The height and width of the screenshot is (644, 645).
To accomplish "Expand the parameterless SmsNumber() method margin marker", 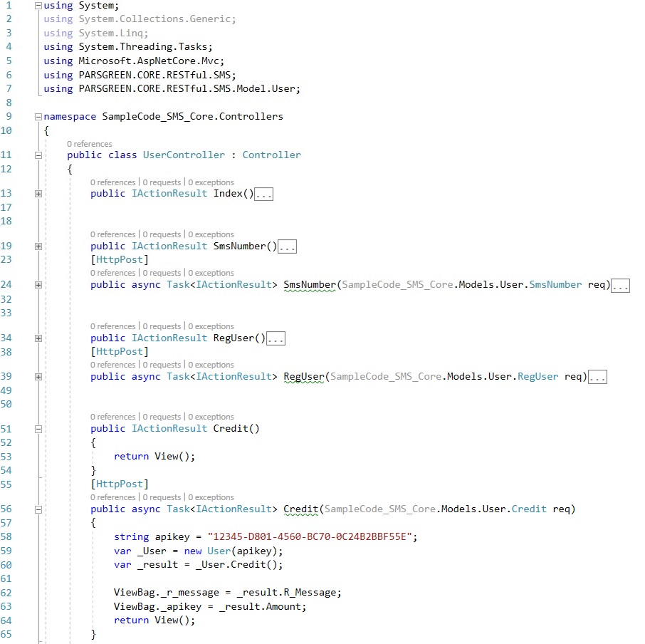I will 38,246.
